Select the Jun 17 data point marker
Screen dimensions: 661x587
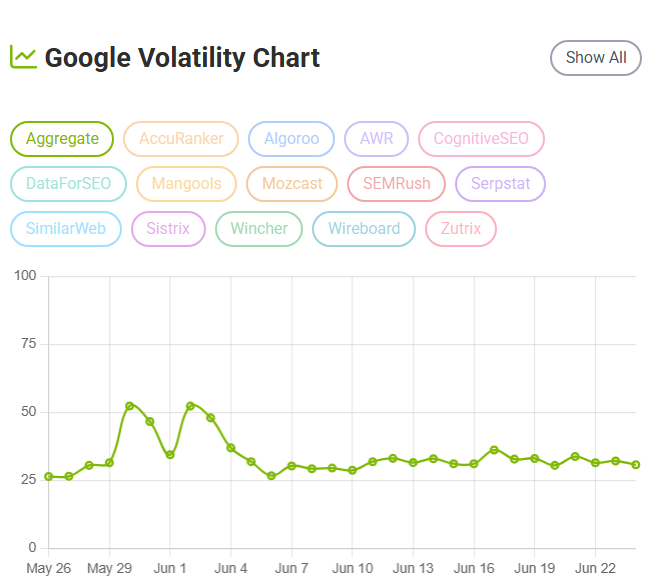(x=494, y=450)
